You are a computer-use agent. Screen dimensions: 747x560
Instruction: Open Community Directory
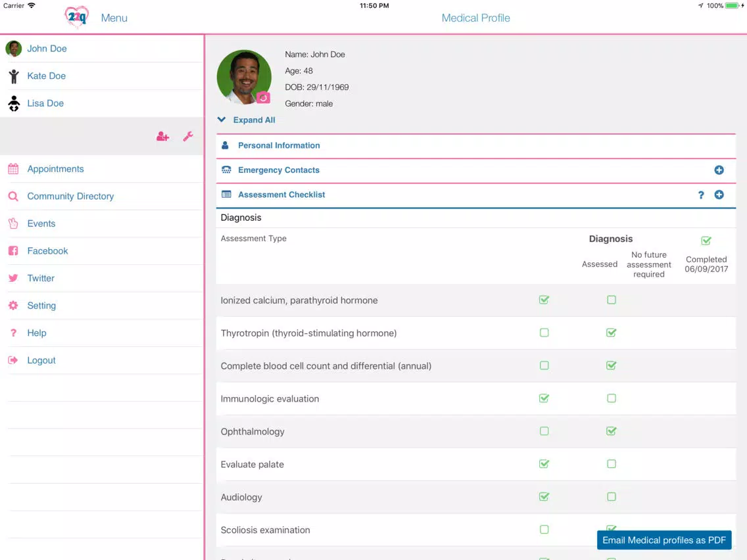[102, 196]
